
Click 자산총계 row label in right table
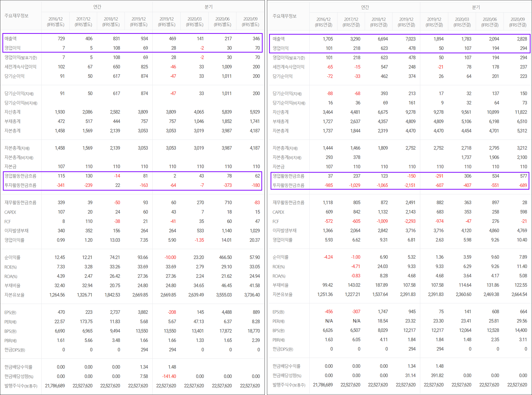click(280, 112)
